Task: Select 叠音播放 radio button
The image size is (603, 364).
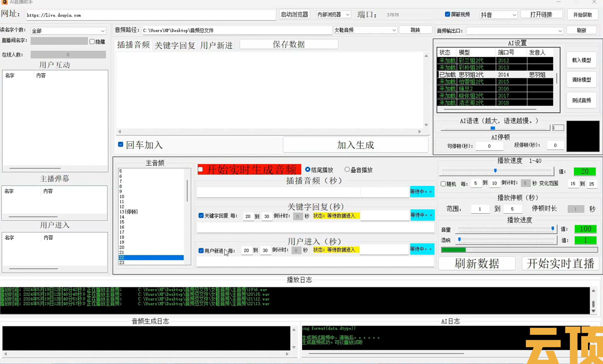Action: tap(347, 169)
